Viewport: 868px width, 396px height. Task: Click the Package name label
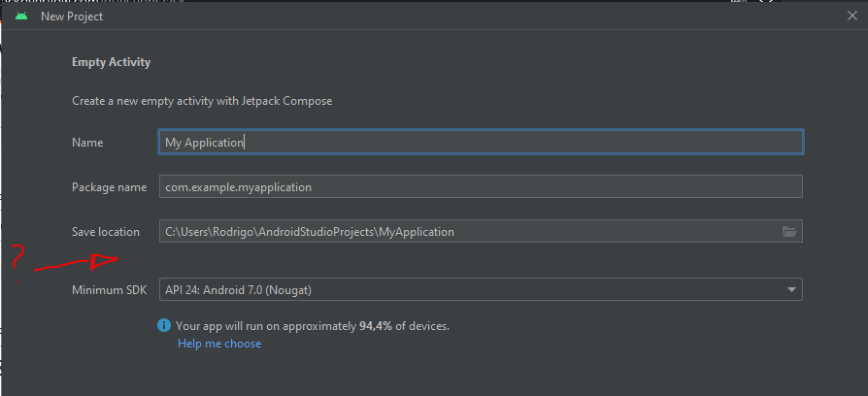[109, 187]
